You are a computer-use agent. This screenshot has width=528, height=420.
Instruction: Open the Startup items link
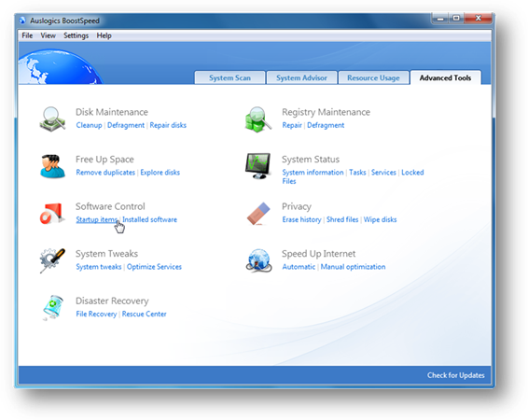pyautogui.click(x=97, y=219)
